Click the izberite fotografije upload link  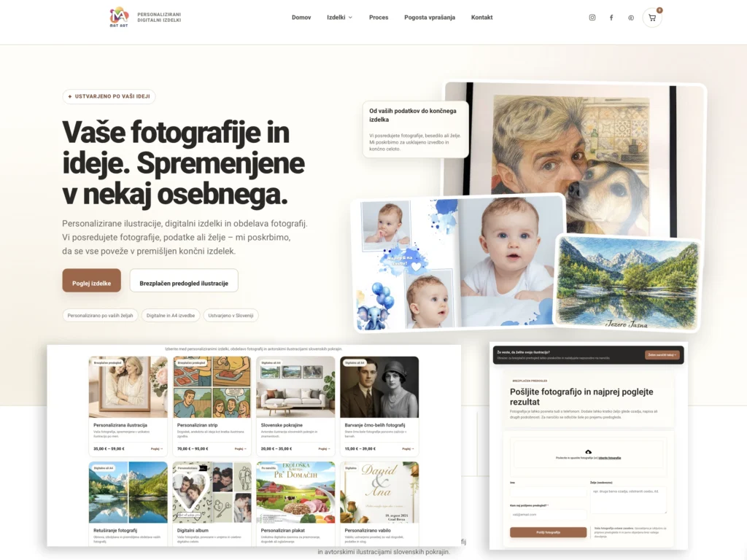click(610, 458)
